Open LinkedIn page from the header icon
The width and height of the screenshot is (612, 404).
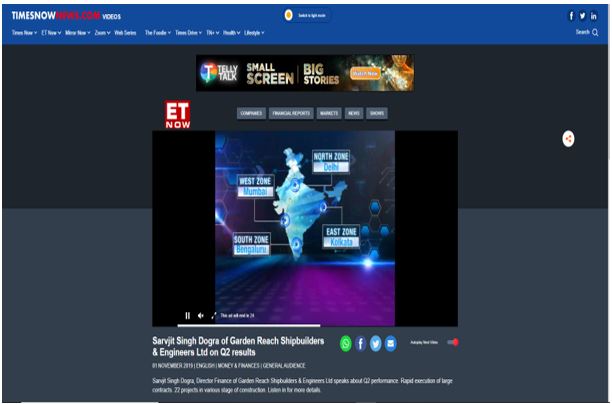[594, 16]
